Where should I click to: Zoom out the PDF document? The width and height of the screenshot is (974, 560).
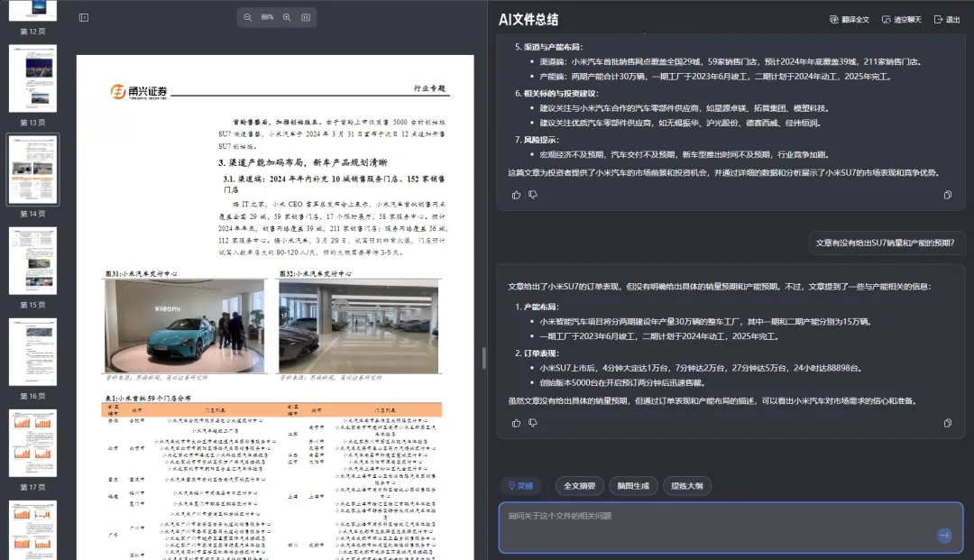coord(248,17)
